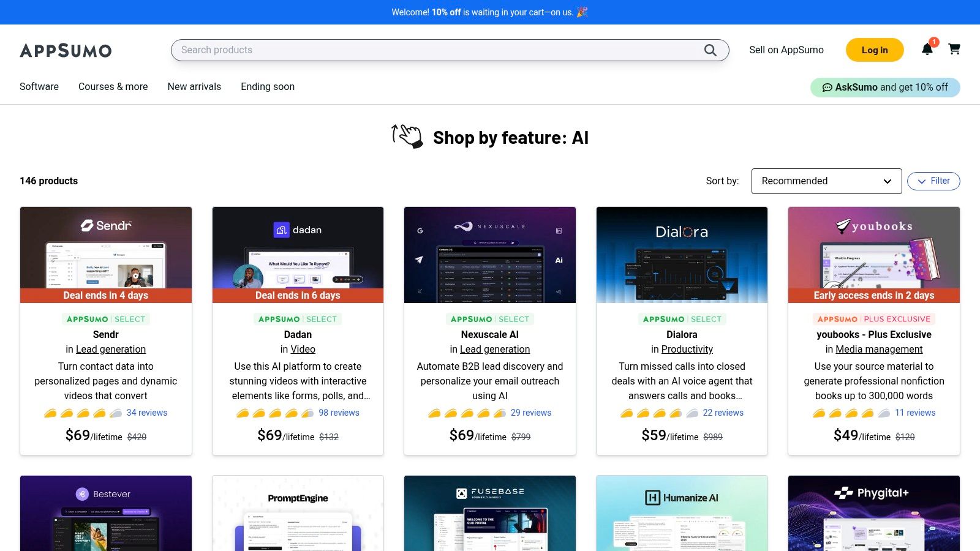This screenshot has height=551, width=980.
Task: Open the Ending soon page
Action: pos(268,87)
